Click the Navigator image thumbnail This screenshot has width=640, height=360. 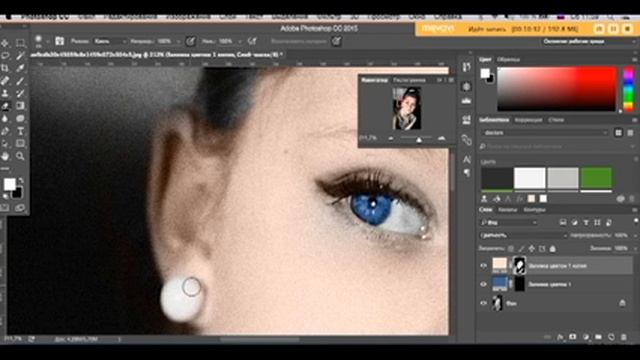(406, 108)
